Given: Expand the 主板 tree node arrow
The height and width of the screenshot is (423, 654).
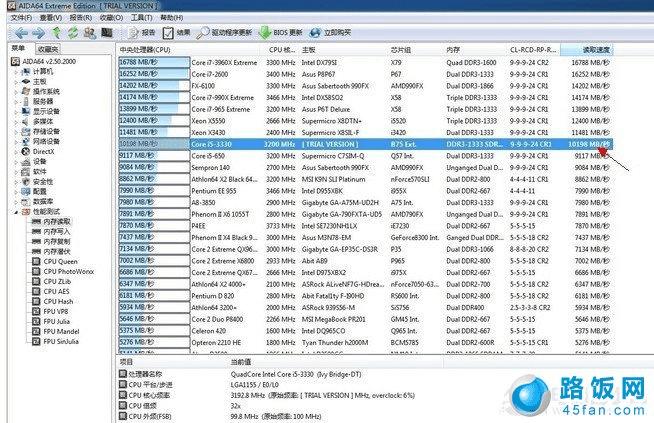Looking at the screenshot, I should tap(17, 81).
